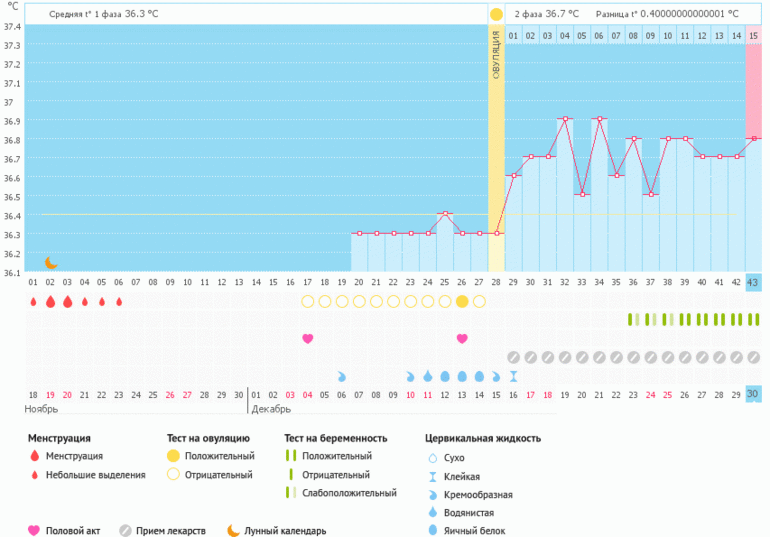
Task: Click the first empty ovulation test circle on day 17
Action: pyautogui.click(x=308, y=301)
